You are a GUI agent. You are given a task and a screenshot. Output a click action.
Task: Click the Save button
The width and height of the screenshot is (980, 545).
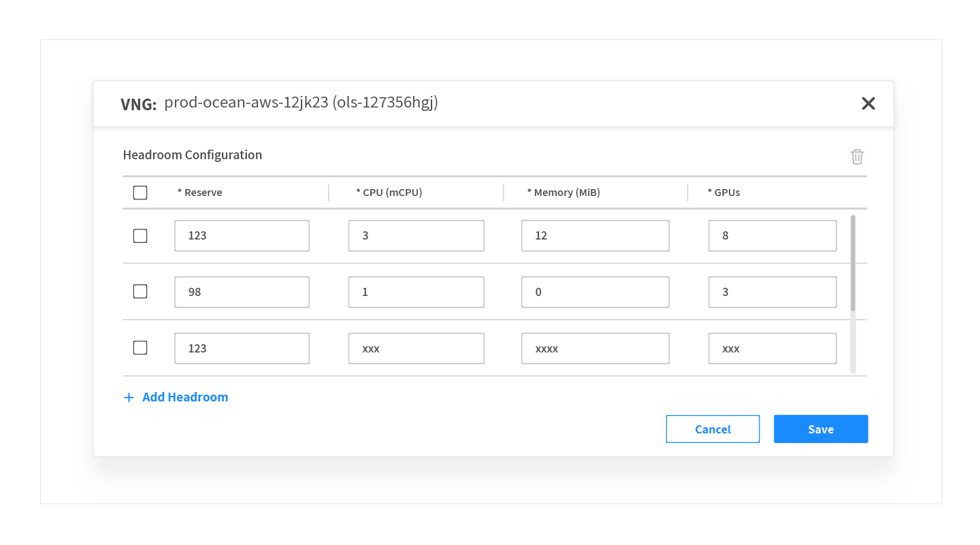coord(821,429)
